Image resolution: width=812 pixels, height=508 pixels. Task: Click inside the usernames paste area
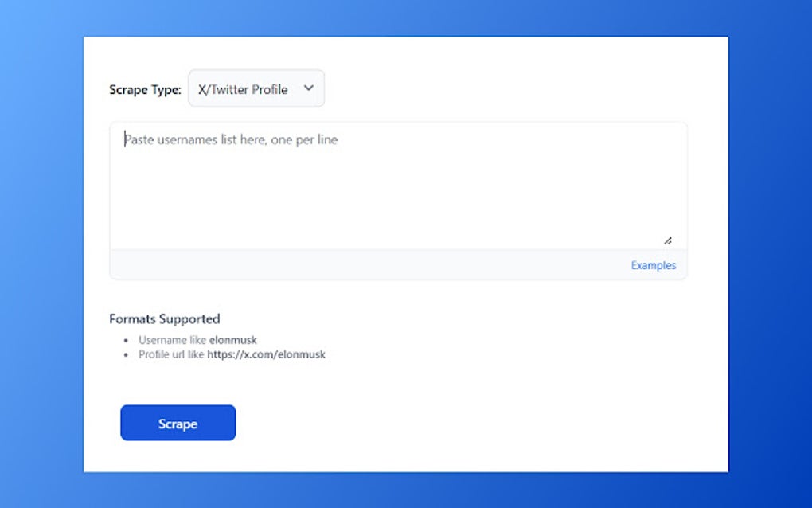click(398, 179)
